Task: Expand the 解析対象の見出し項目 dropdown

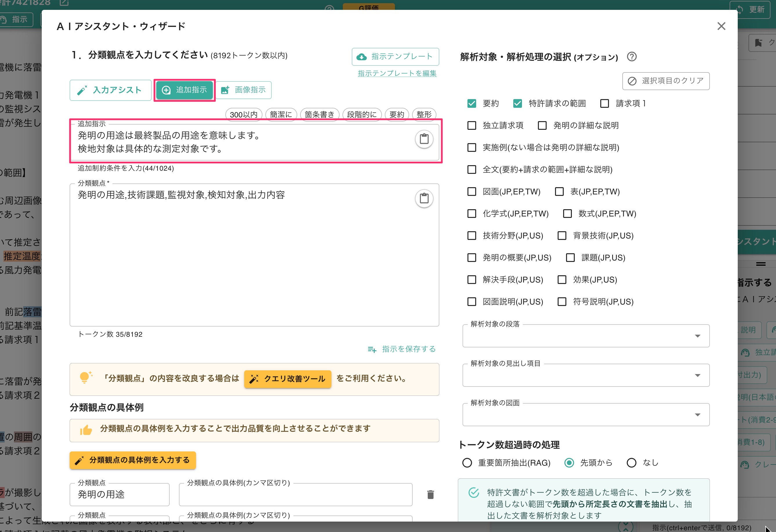Action: [x=586, y=376]
